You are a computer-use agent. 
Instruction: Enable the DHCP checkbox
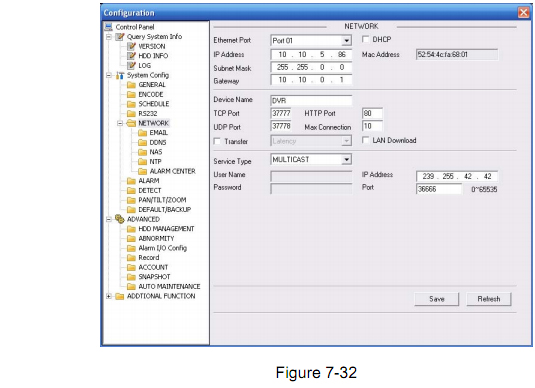tap(365, 39)
